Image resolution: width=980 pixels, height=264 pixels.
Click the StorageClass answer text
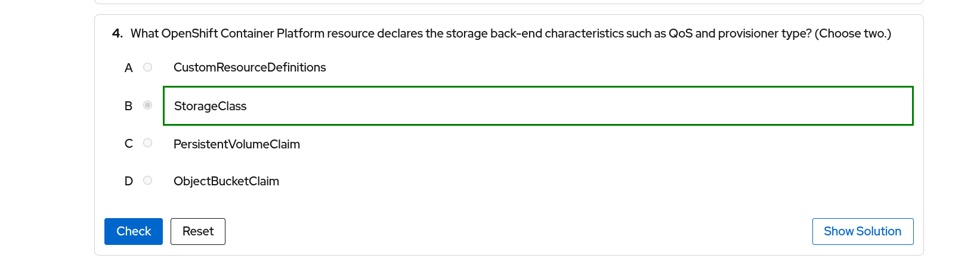click(210, 106)
